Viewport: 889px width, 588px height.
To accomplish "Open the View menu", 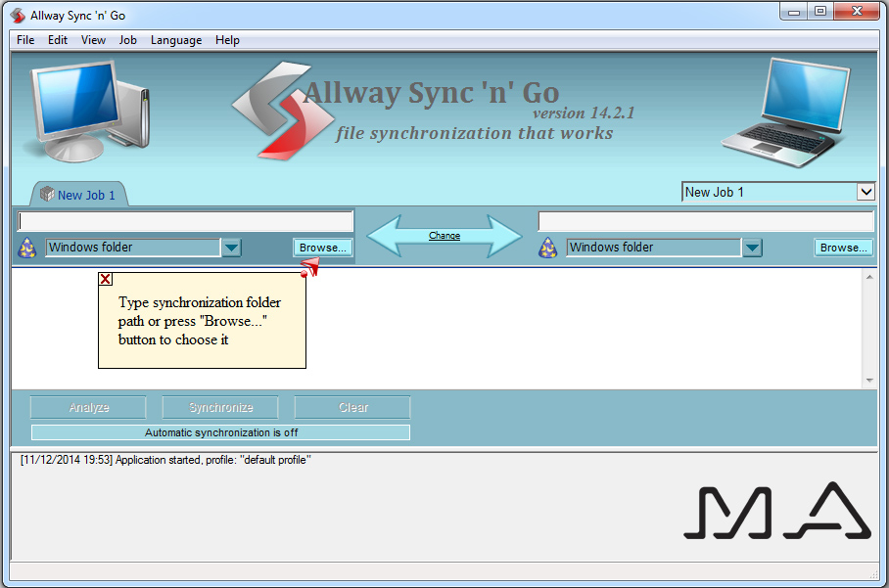I will [93, 40].
